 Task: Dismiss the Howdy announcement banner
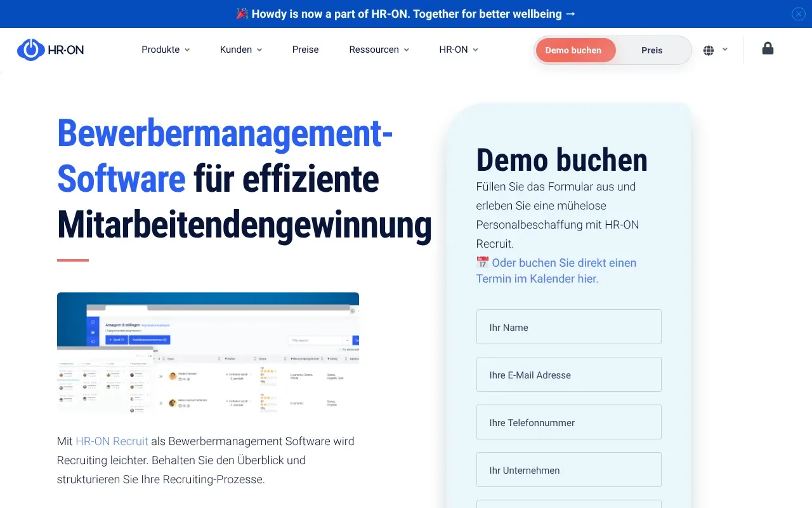(798, 13)
